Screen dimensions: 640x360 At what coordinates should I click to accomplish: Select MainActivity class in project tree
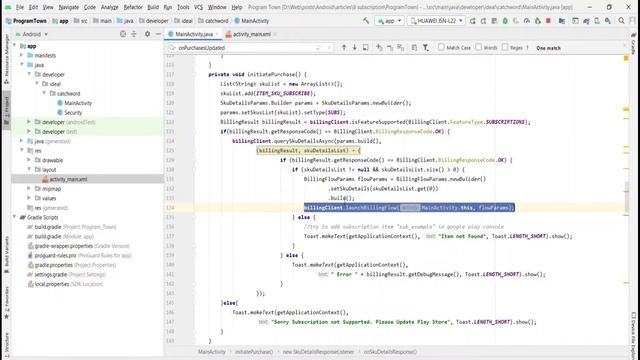point(78,103)
